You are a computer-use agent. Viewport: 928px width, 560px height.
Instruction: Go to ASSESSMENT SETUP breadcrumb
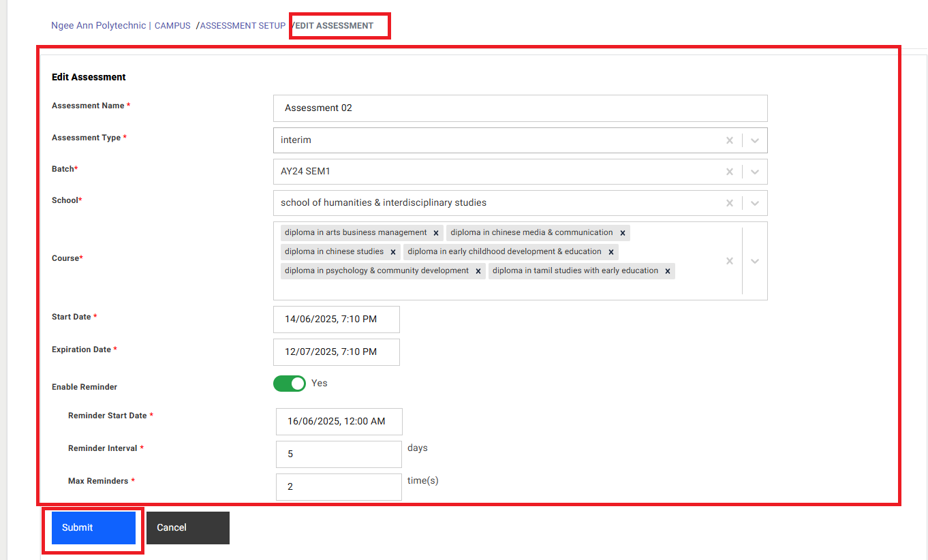[x=243, y=26]
